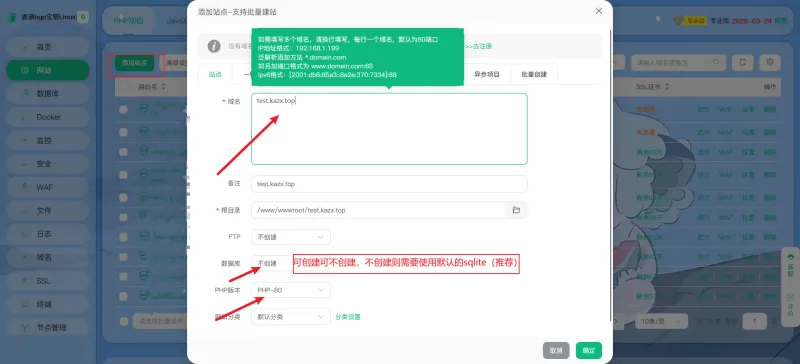This screenshot has width=800, height=364.
Task: Expand the FTP dropdown
Action: 291,237
